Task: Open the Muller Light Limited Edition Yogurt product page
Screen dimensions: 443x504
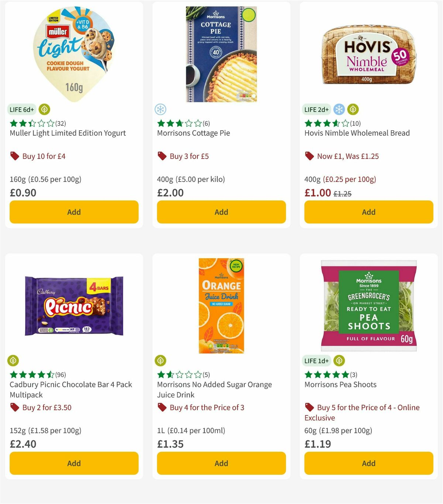Action: pyautogui.click(x=67, y=133)
